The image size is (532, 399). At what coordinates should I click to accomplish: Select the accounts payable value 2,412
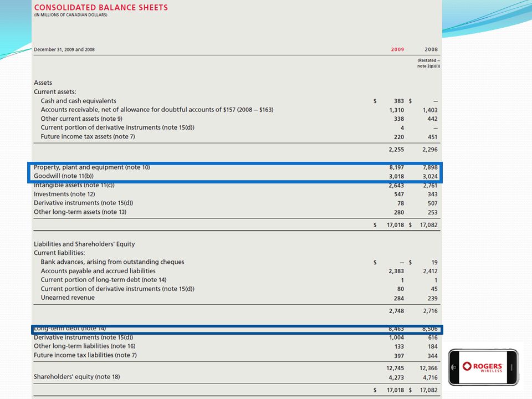point(430,272)
